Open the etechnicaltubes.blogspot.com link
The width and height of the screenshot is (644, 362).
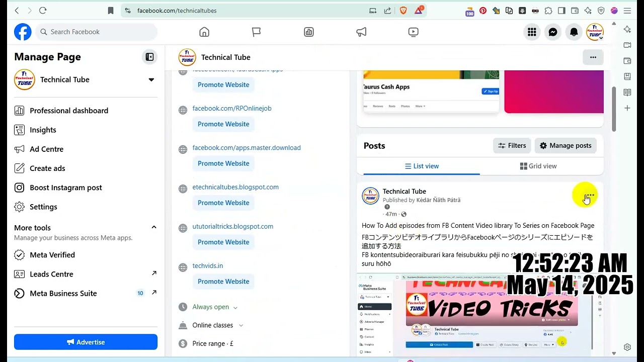tap(235, 187)
